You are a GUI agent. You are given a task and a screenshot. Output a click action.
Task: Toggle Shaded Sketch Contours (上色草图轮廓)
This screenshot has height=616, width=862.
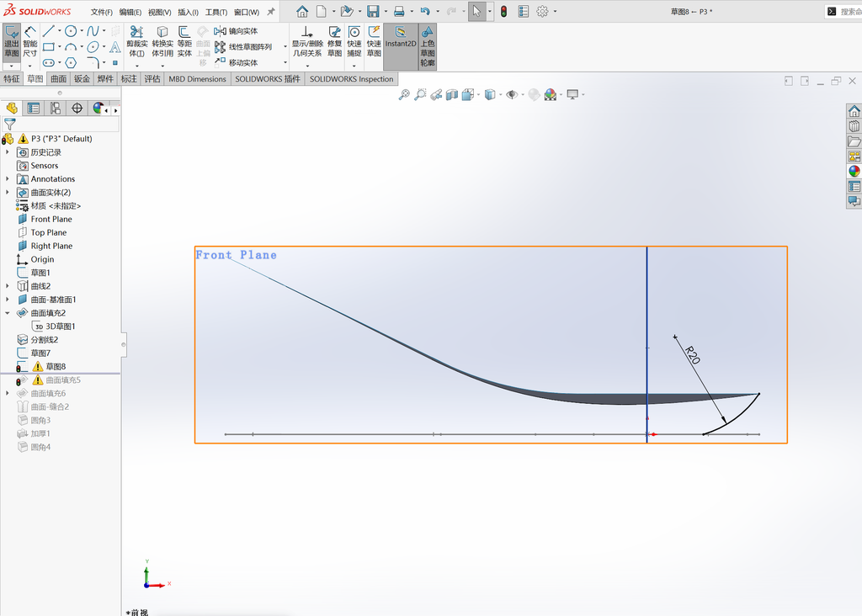(427, 46)
